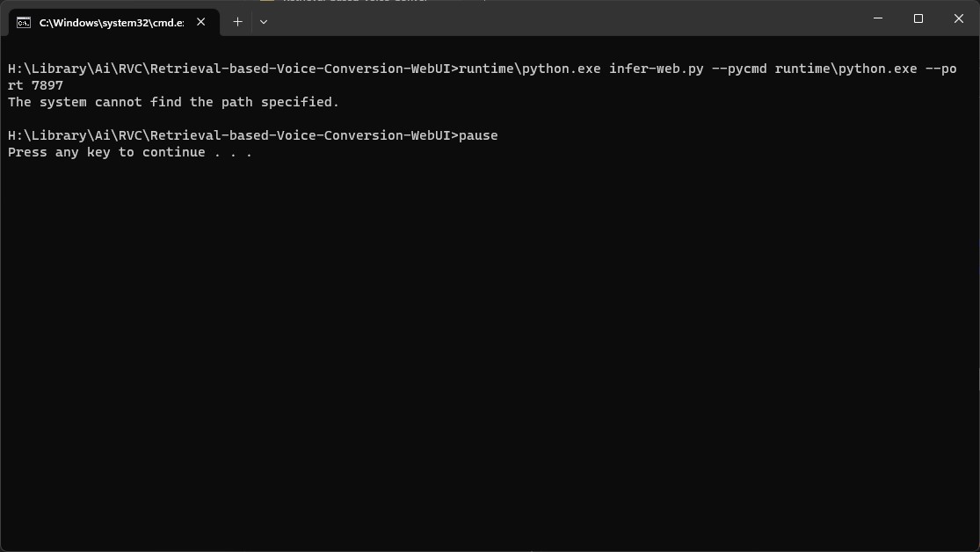Click the close icon on the terminal window
This screenshot has height=552, width=980.
point(958,18)
